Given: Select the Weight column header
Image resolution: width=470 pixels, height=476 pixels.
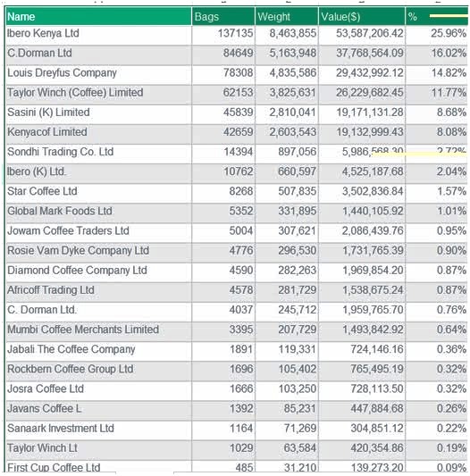Looking at the screenshot, I should click(287, 16).
